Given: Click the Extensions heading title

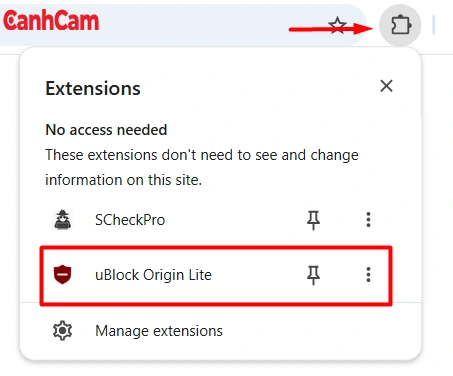Looking at the screenshot, I should point(93,88).
